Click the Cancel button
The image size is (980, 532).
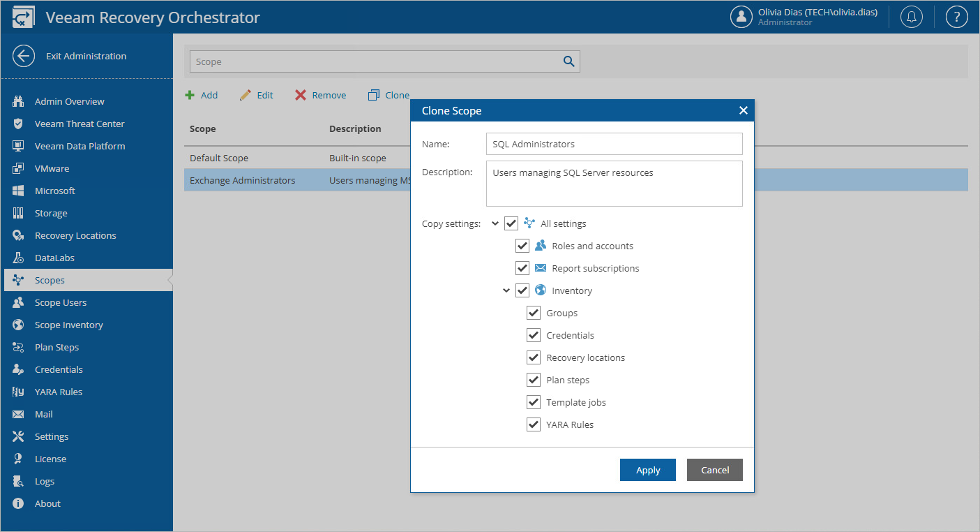coord(715,470)
